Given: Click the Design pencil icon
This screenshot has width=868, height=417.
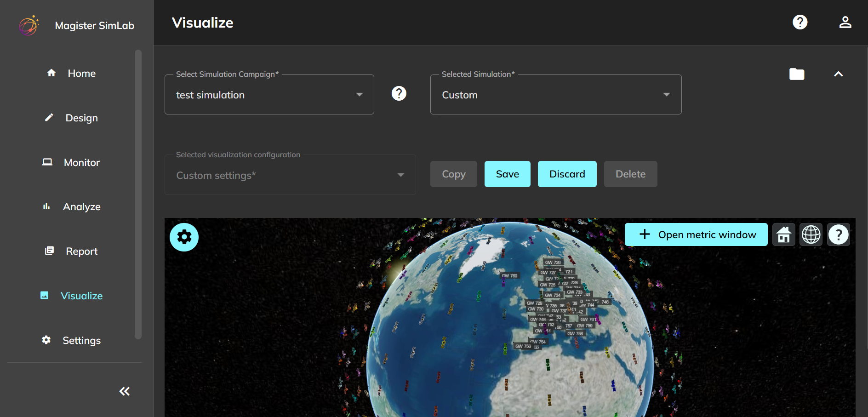Looking at the screenshot, I should coord(49,117).
